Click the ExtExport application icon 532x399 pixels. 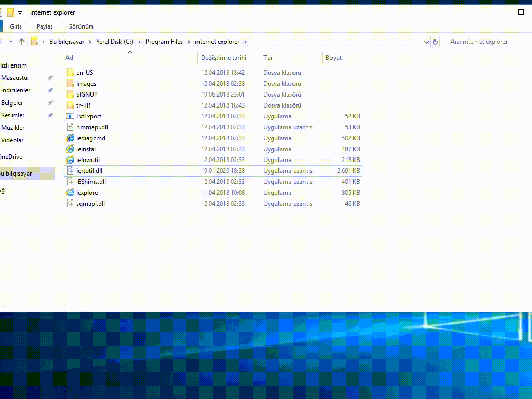[70, 116]
